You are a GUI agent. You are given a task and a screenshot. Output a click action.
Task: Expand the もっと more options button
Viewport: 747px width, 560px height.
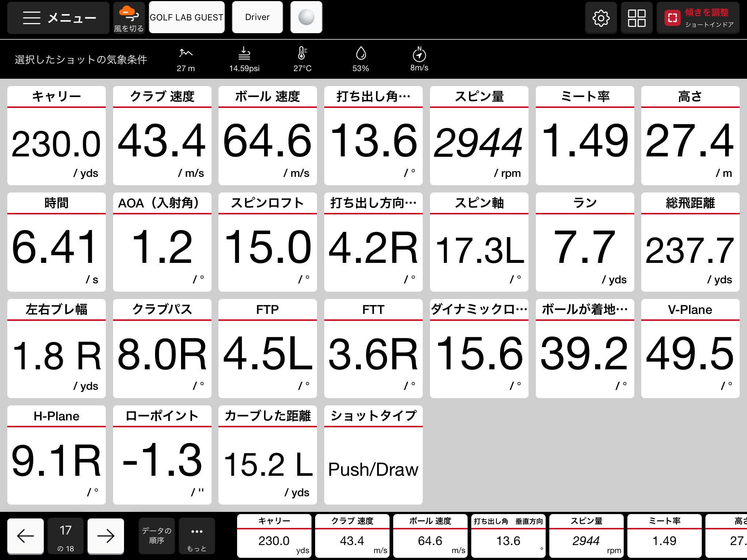click(197, 536)
